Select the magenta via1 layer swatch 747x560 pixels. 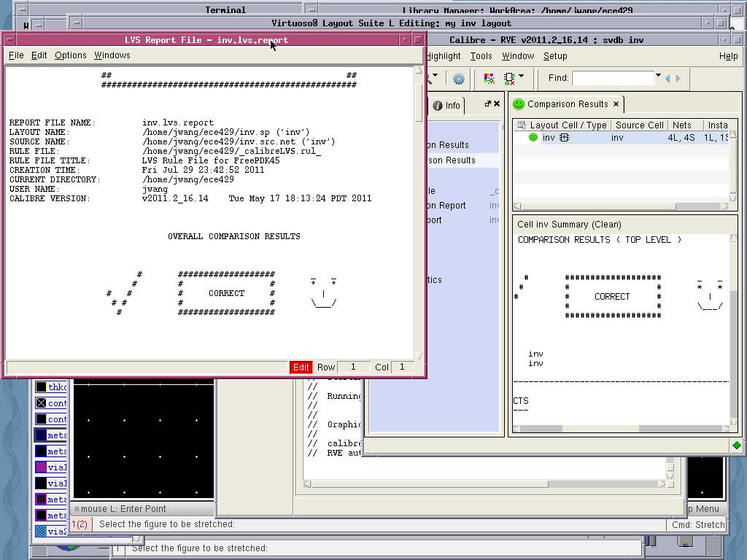(41, 467)
